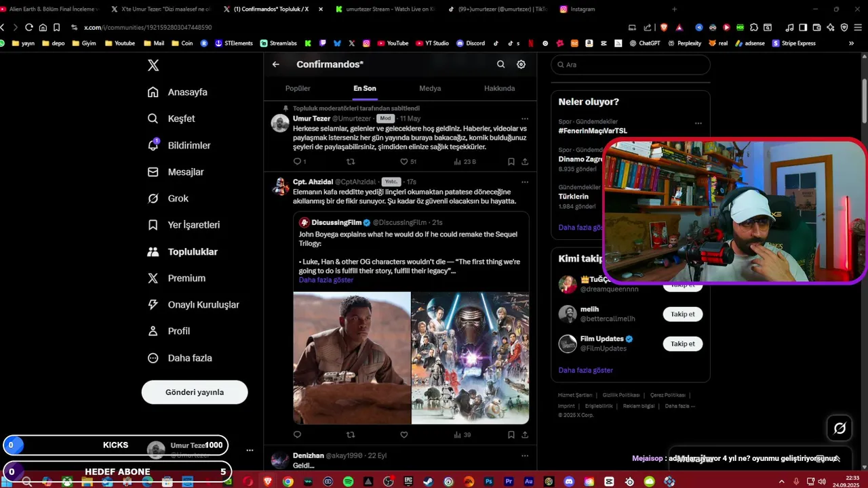Bookmark this page in the address bar
868x488 pixels.
click(x=56, y=27)
